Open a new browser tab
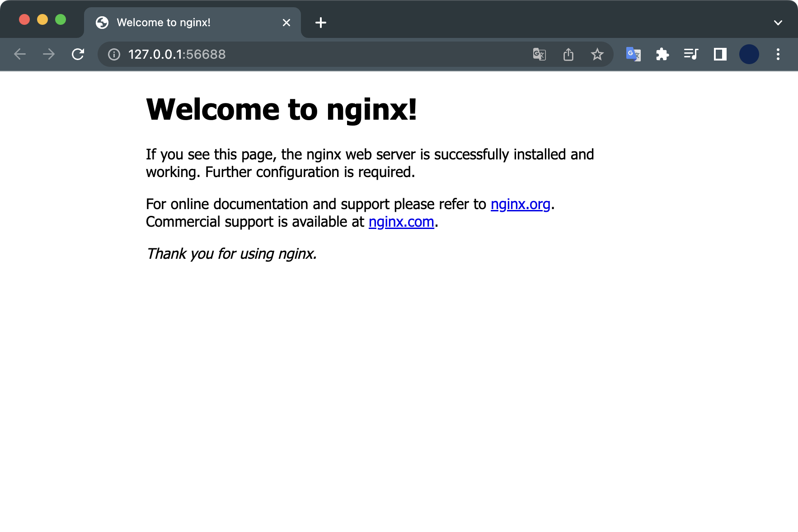Viewport: 798px width, 532px height. (x=321, y=23)
